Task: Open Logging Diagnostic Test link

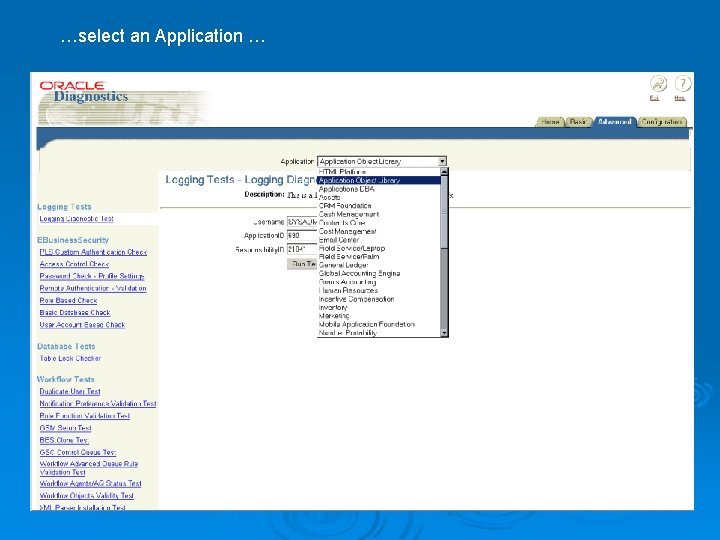Action: 76,219
